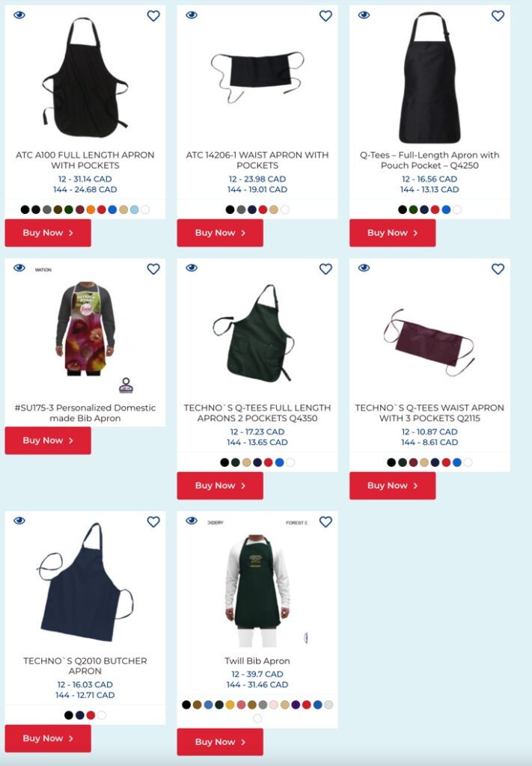
Task: Wishlist the Personalized Domestic made Bib Apron
Action: pyautogui.click(x=153, y=269)
